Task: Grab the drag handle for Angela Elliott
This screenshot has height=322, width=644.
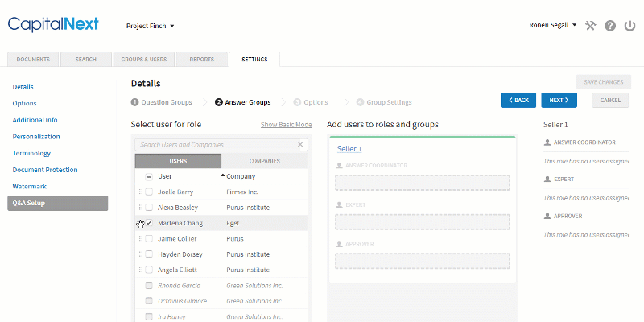Action: tap(141, 270)
